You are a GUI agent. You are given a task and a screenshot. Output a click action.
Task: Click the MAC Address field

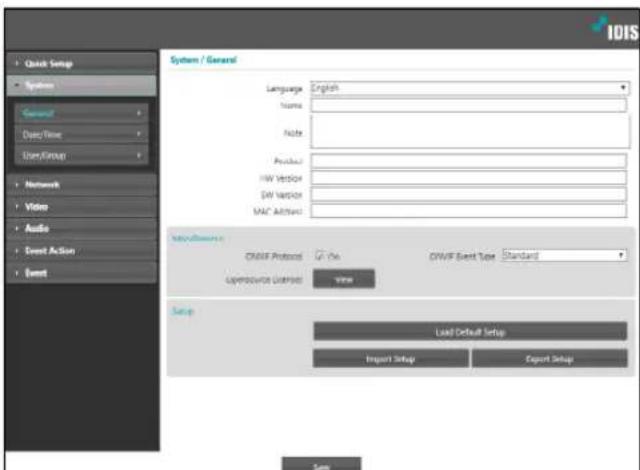(x=469, y=211)
